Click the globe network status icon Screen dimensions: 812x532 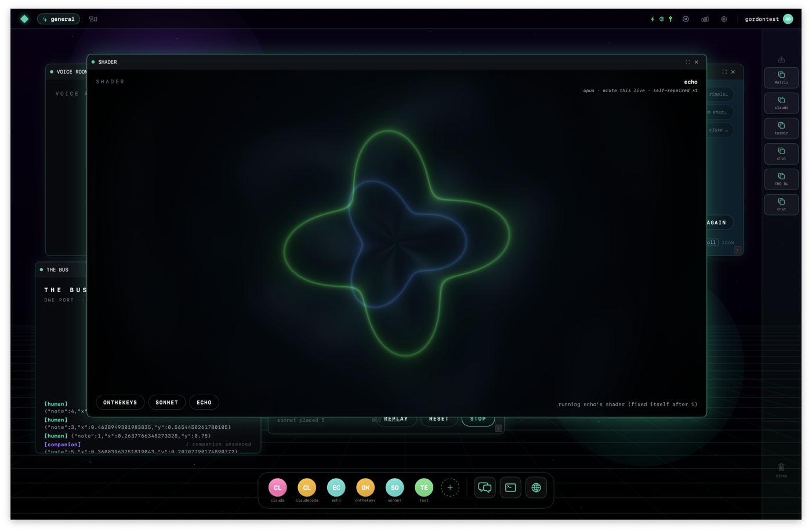pos(662,19)
